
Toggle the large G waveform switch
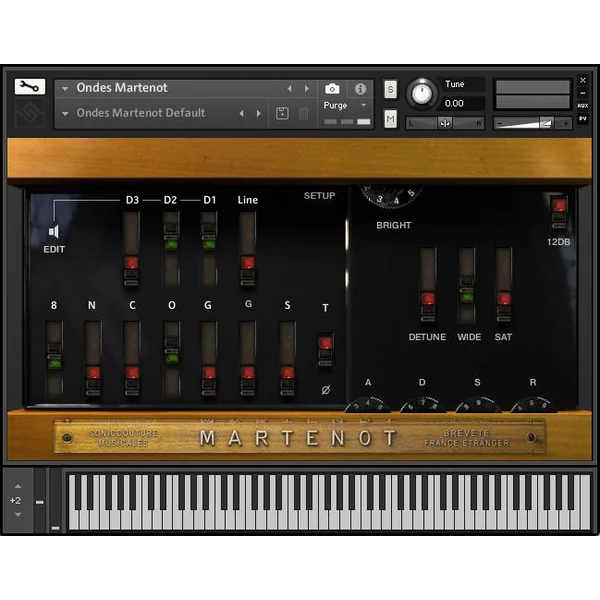point(209,358)
